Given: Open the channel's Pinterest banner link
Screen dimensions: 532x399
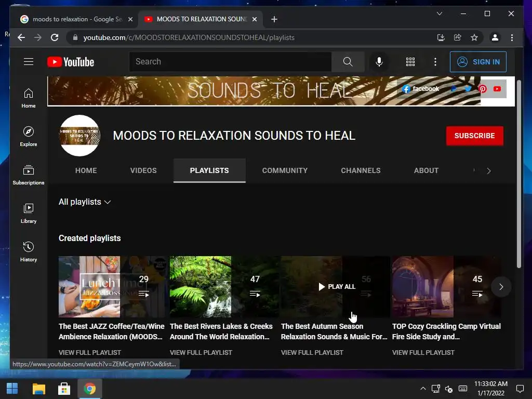Looking at the screenshot, I should coord(483,89).
